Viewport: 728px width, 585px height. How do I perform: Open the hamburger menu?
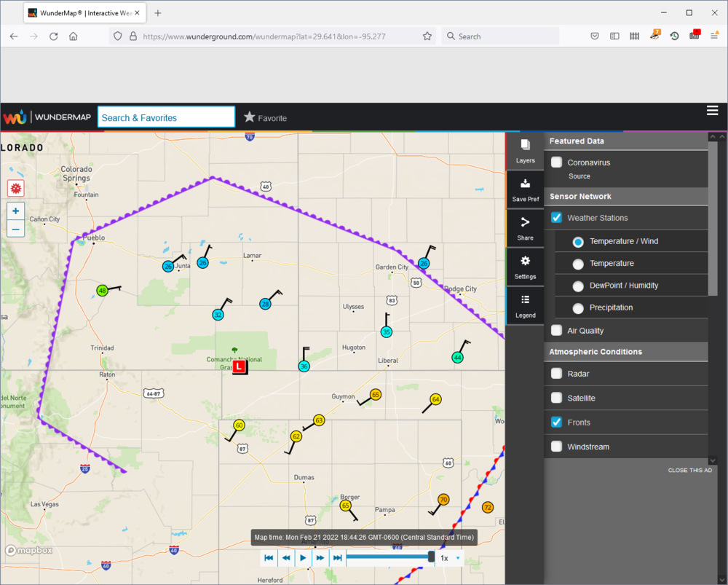tap(712, 111)
